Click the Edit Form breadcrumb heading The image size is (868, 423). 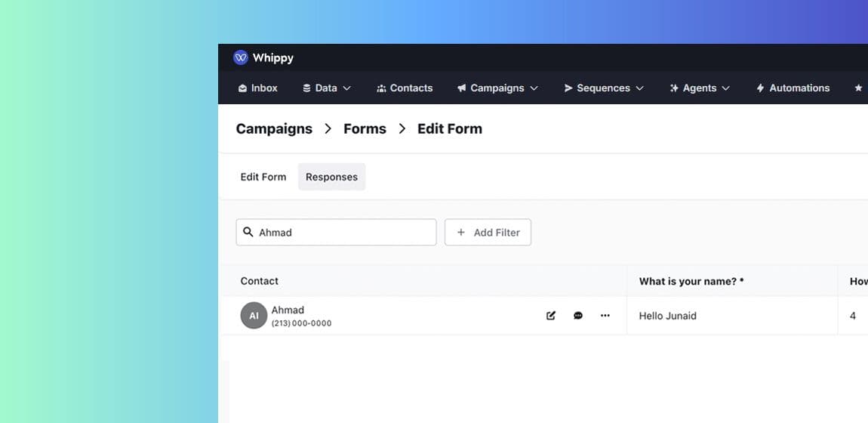(450, 128)
